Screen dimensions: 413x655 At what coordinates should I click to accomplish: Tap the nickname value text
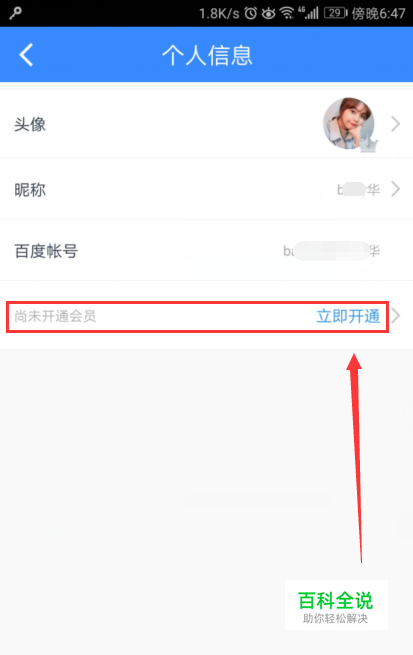pos(358,190)
